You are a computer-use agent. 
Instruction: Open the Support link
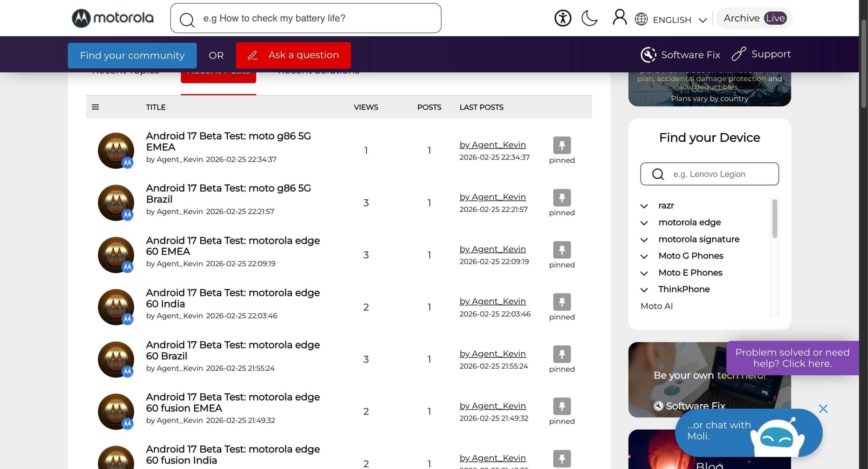(771, 54)
